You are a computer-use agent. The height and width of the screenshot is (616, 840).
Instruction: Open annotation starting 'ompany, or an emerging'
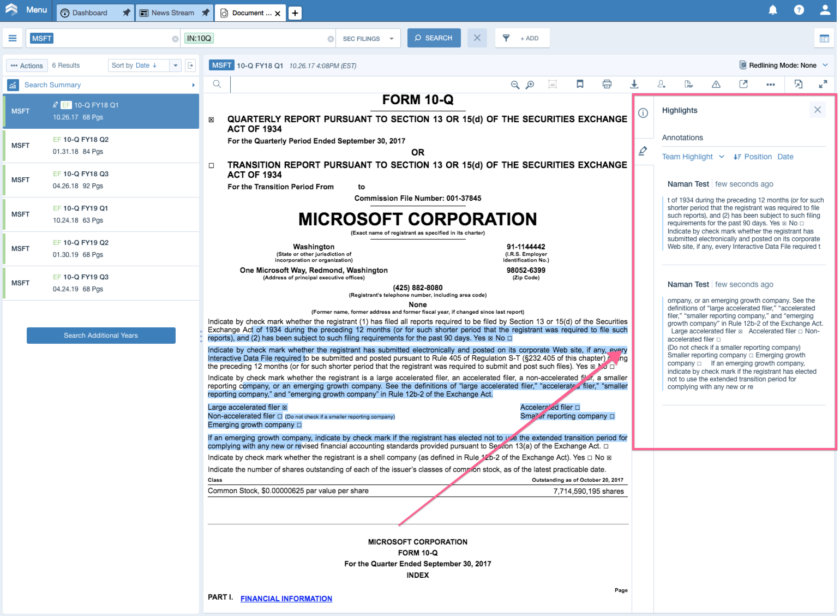[x=745, y=344]
